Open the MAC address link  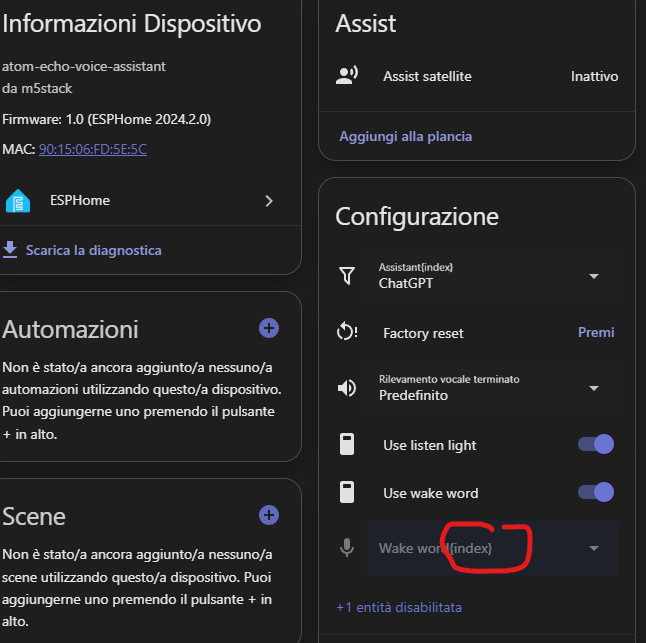[x=92, y=149]
